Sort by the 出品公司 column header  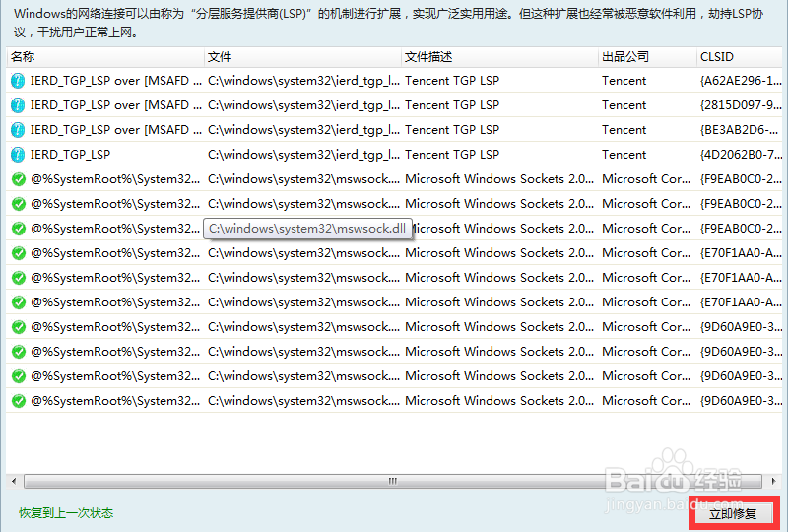pyautogui.click(x=647, y=57)
